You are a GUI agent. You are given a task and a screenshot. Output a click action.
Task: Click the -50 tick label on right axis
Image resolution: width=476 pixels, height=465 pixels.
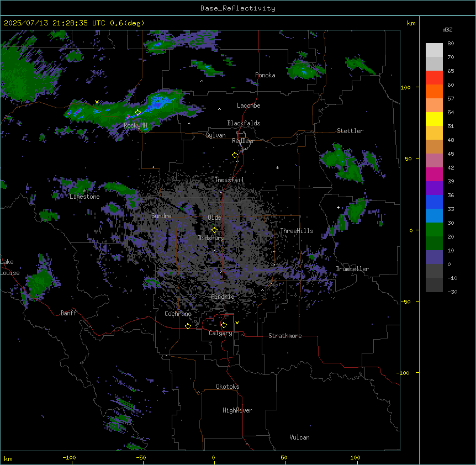405,302
